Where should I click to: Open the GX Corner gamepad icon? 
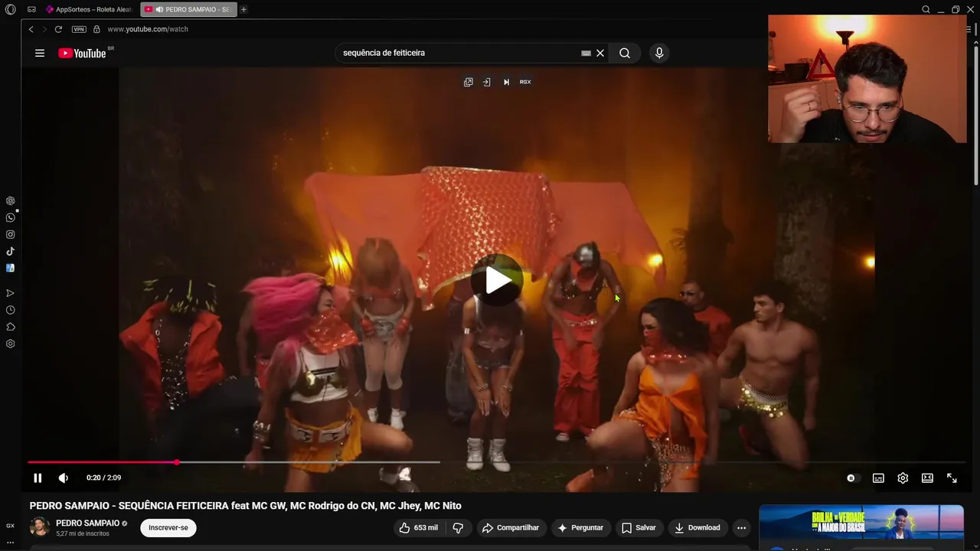(31, 9)
